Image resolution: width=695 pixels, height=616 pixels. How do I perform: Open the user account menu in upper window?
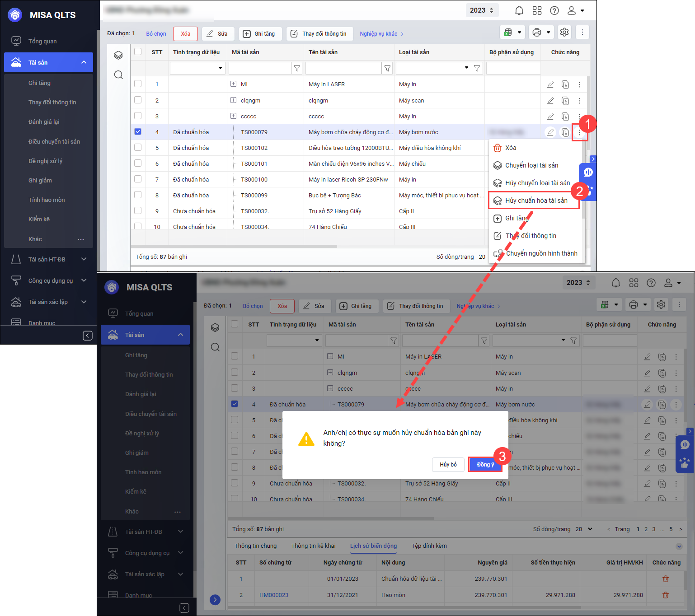(x=576, y=10)
